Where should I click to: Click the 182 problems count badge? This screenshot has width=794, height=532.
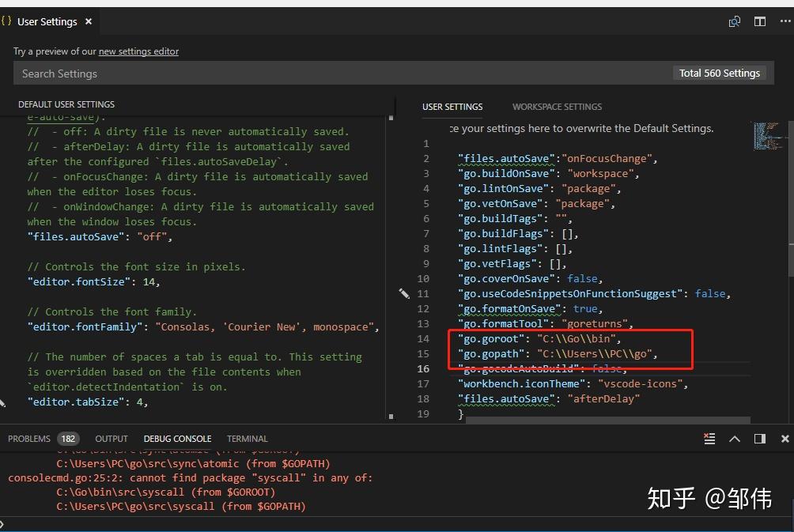(x=68, y=439)
